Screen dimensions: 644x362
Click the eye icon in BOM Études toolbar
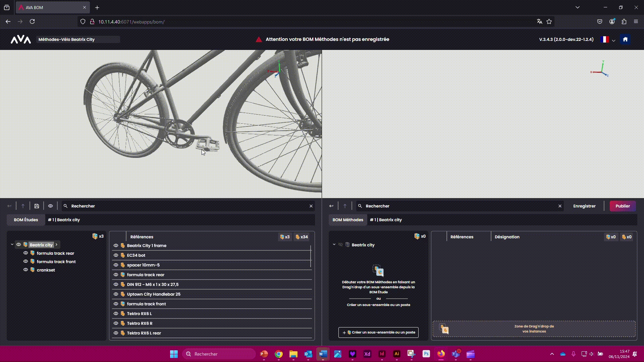point(50,206)
